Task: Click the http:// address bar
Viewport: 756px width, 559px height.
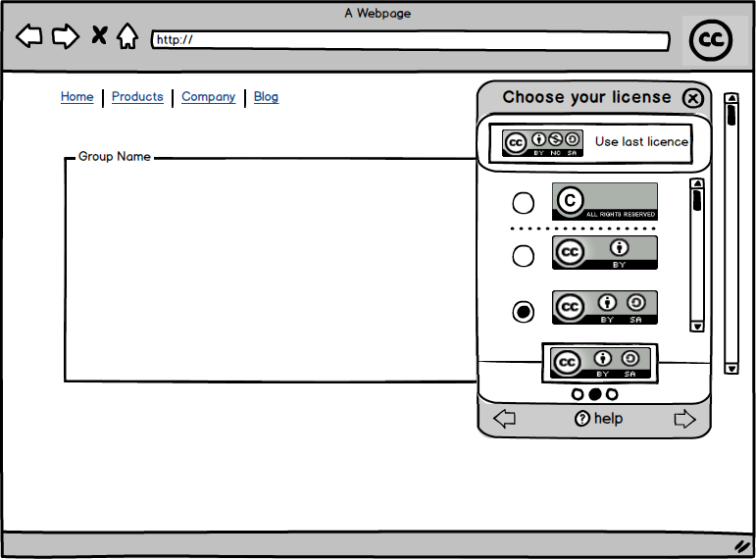Action: point(410,40)
